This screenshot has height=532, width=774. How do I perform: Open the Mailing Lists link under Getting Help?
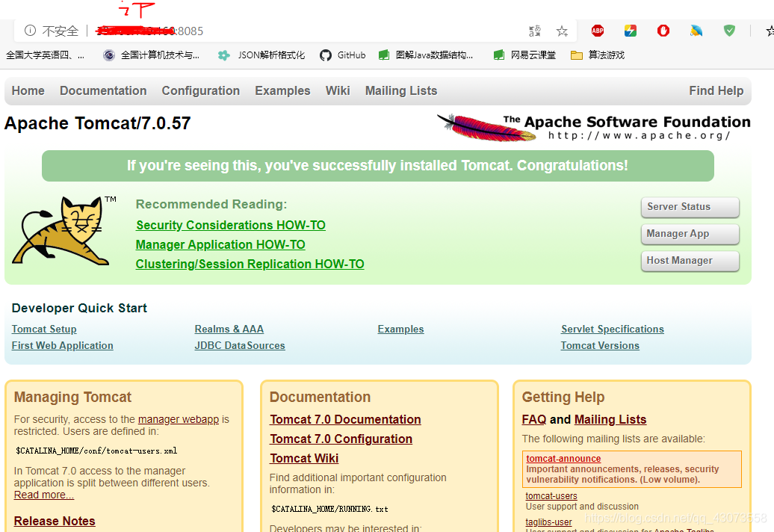click(x=610, y=419)
